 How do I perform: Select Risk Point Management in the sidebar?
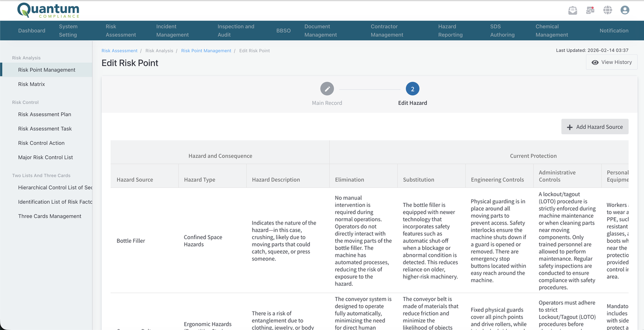pos(47,70)
